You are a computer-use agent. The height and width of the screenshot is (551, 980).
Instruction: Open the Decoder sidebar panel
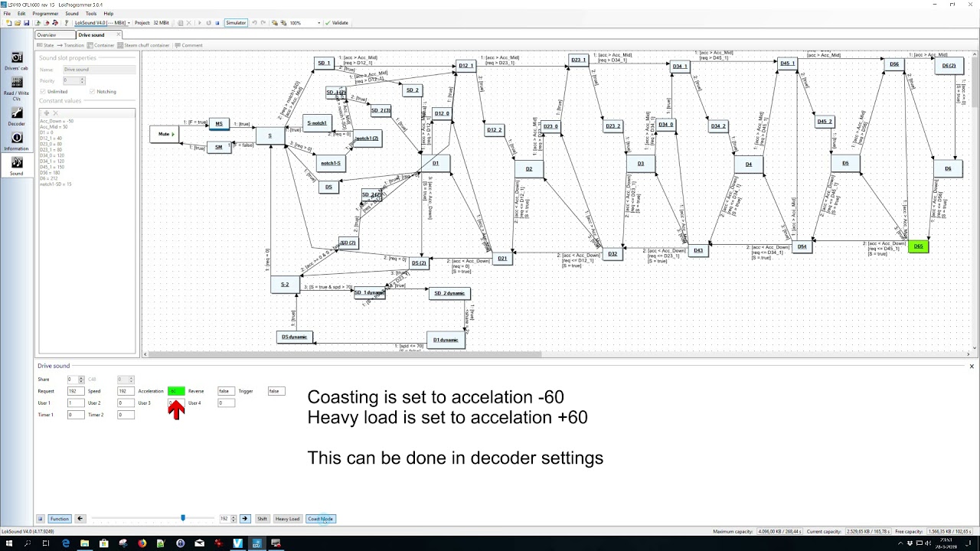[16, 116]
